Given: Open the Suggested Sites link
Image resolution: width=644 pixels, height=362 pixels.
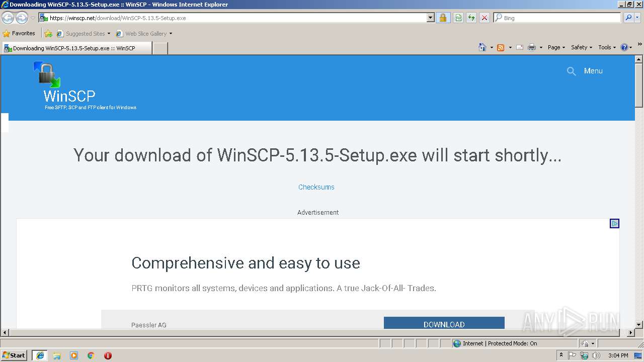Looking at the screenshot, I should [83, 33].
